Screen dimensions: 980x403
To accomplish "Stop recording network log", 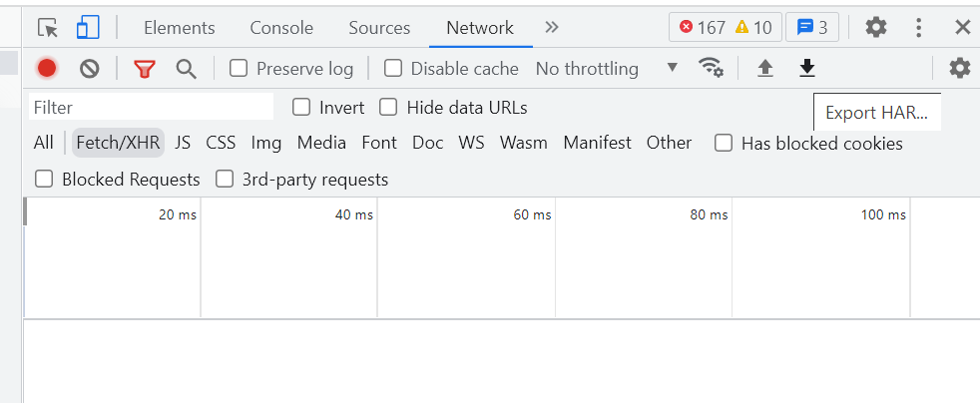I will [x=47, y=68].
